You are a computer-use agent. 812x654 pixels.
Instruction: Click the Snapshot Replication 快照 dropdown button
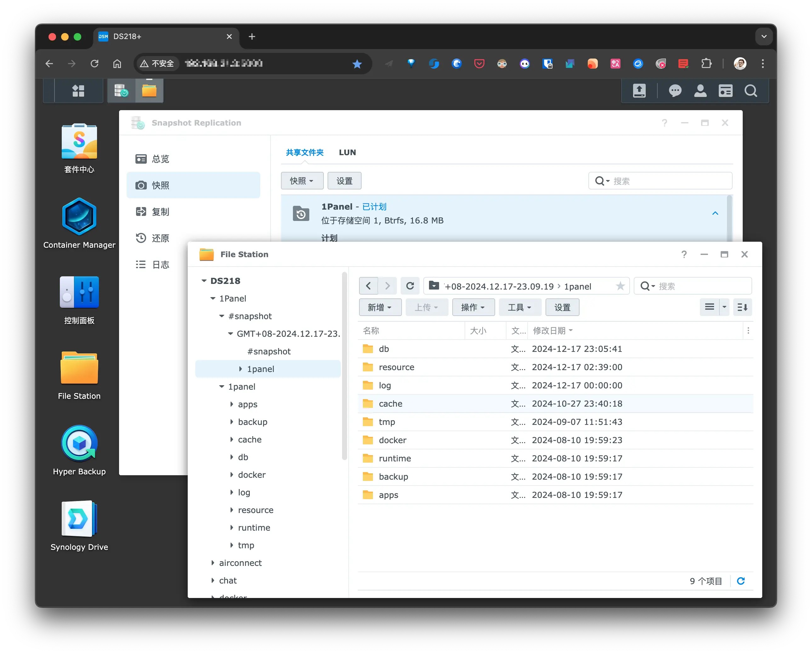click(x=301, y=181)
